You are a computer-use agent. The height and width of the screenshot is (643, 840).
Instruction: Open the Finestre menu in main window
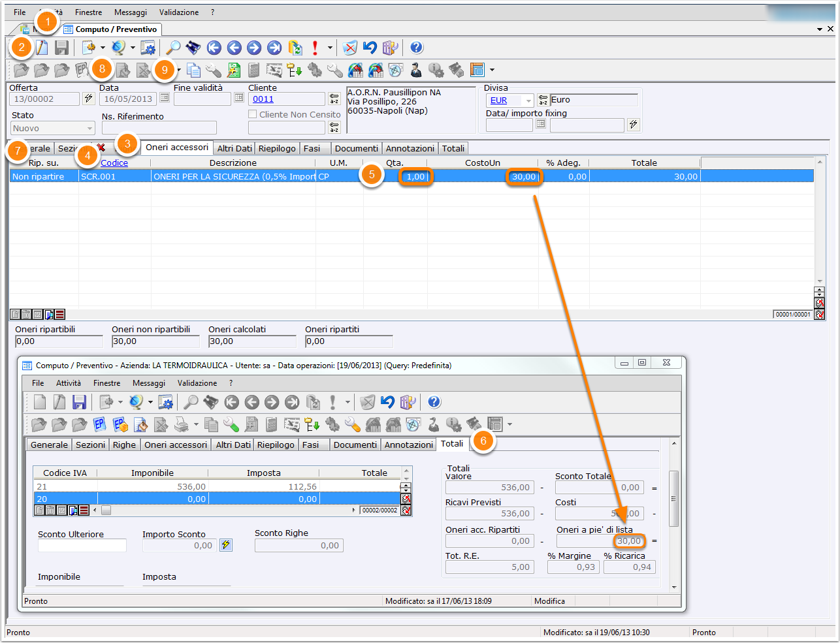(89, 12)
